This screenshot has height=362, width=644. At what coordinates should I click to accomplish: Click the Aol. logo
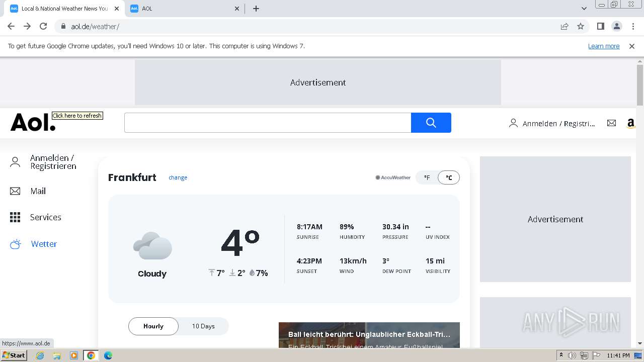coord(33,123)
